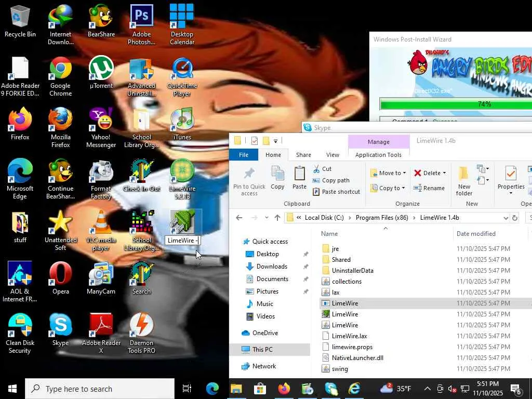Expand the hidden path chevron before Local Disk
Screen dimensions: 532x399
pyautogui.click(x=299, y=218)
